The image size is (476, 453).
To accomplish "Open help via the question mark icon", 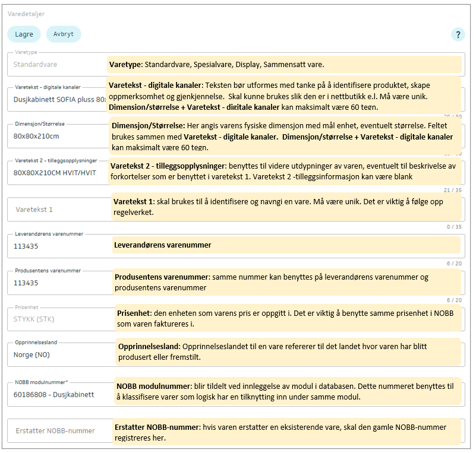I will (458, 34).
